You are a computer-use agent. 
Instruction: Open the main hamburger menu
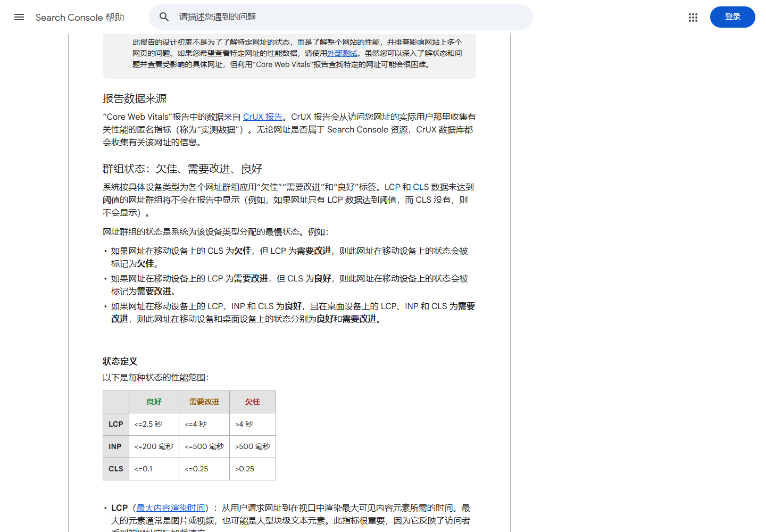click(x=19, y=17)
